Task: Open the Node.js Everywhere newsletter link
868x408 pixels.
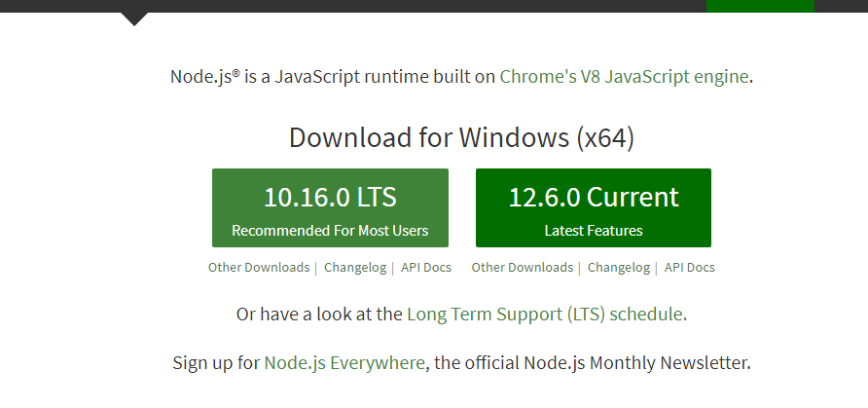Action: (344, 363)
